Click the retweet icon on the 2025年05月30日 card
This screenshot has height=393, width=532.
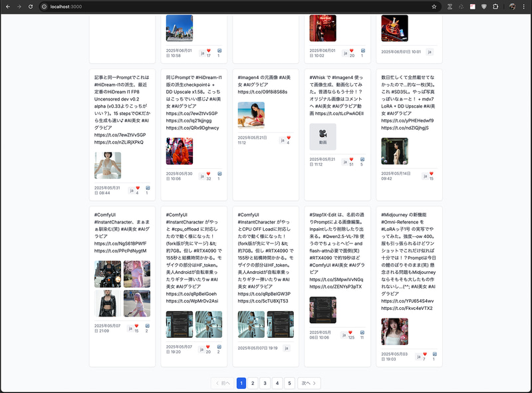click(x=219, y=174)
